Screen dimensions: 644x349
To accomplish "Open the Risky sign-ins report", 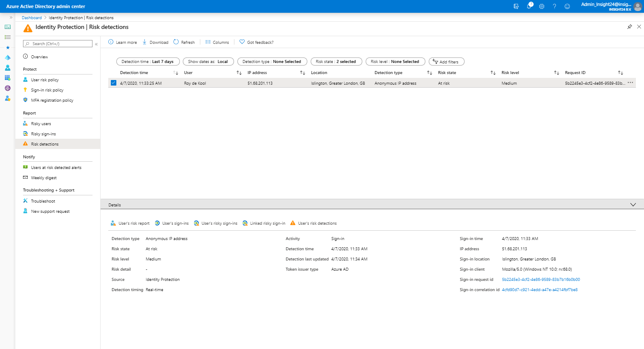I will coord(43,134).
